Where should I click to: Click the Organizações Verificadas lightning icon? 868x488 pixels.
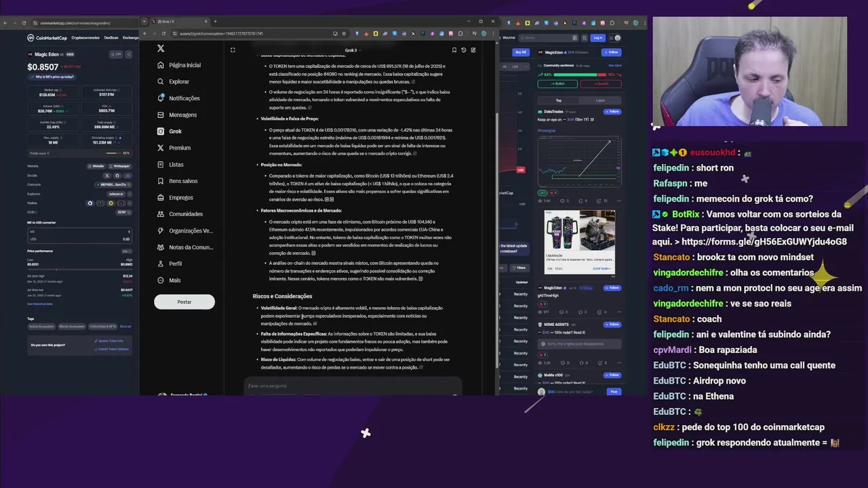point(161,230)
